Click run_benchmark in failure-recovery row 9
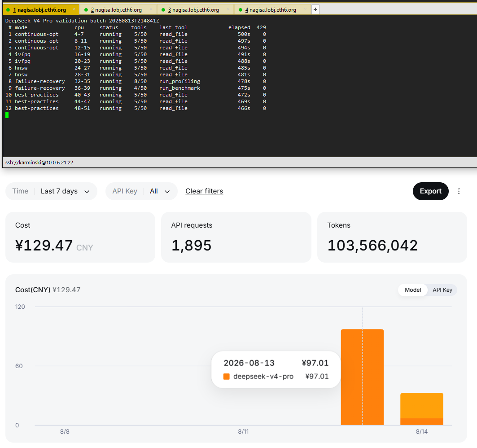Image resolution: width=477 pixels, height=448 pixels. [179, 88]
